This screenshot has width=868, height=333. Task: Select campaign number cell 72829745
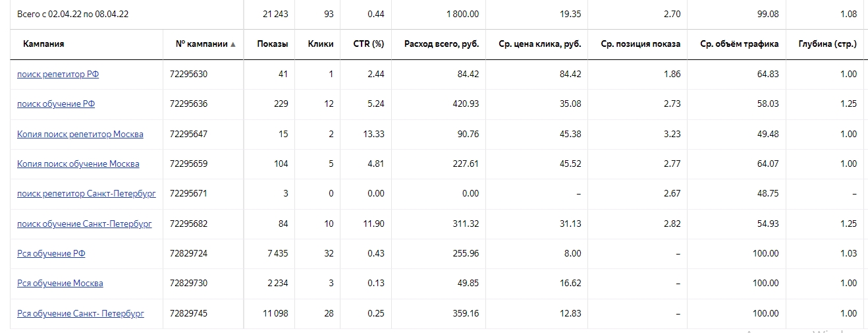point(188,313)
